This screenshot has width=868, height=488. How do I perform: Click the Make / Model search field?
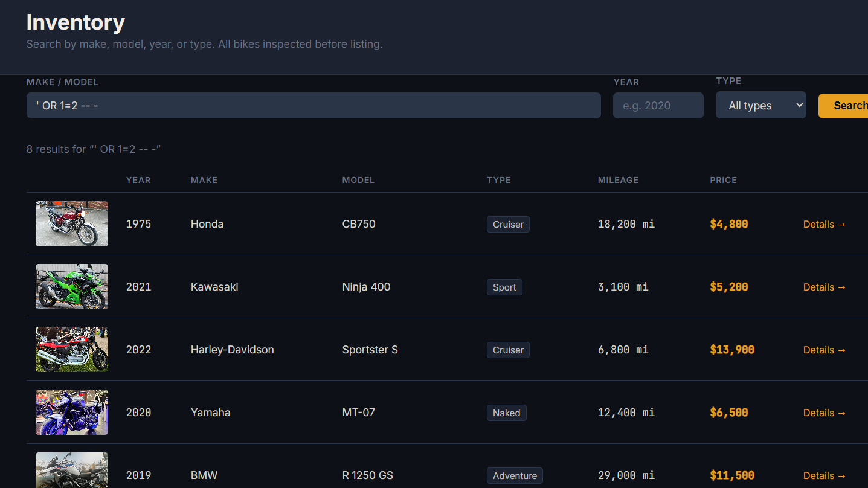[313, 105]
